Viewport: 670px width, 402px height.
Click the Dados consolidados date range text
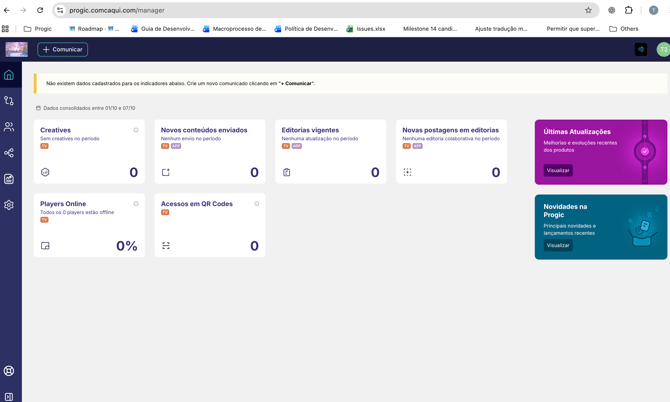coord(89,108)
